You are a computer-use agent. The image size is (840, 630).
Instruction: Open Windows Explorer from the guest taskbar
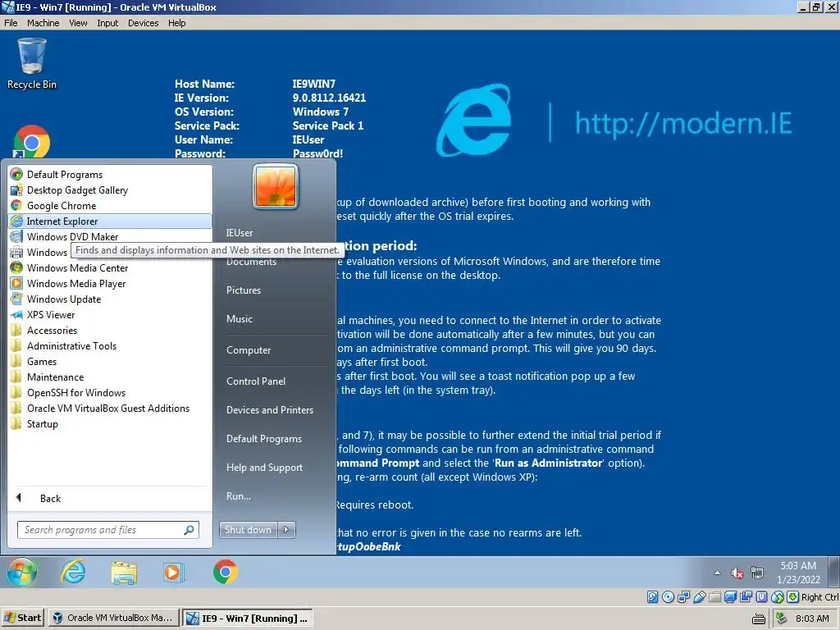pyautogui.click(x=124, y=572)
